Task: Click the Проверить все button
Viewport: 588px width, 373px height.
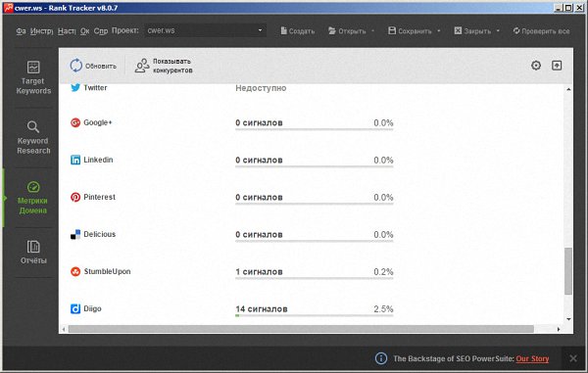Action: (542, 31)
